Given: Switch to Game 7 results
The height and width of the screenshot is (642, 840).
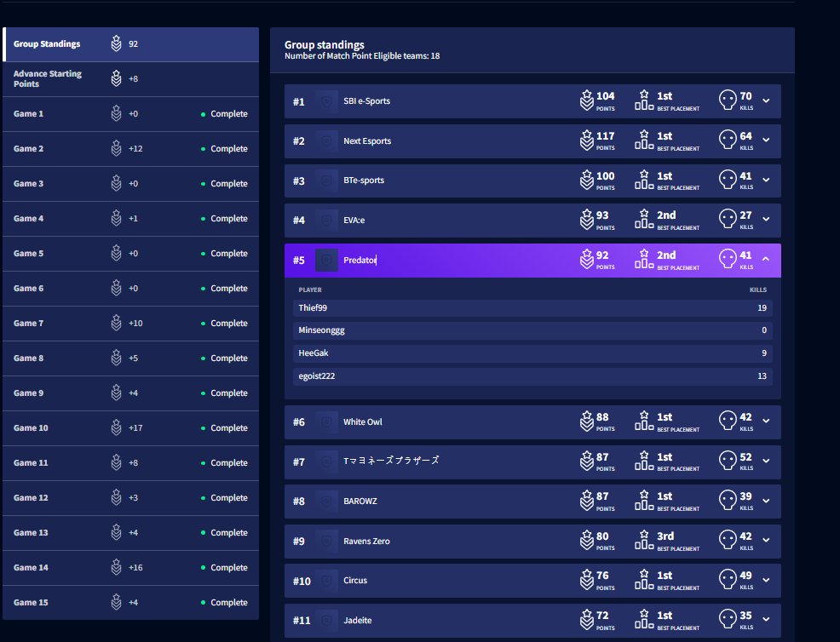Looking at the screenshot, I should (130, 324).
